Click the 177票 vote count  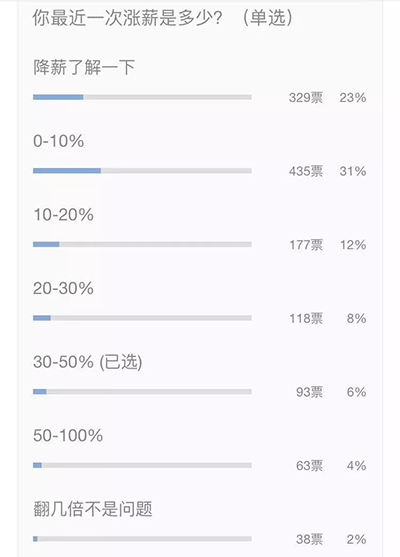pos(306,245)
